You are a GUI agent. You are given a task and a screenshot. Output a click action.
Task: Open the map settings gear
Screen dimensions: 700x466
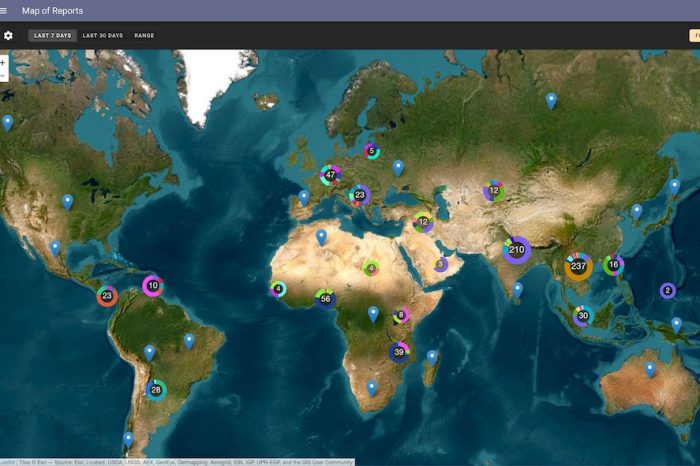(9, 35)
